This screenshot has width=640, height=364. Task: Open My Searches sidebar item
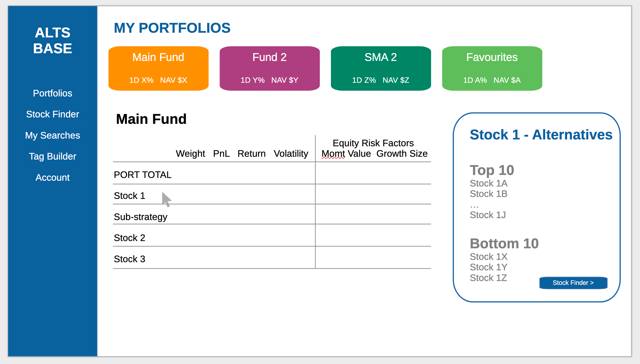pos(53,135)
